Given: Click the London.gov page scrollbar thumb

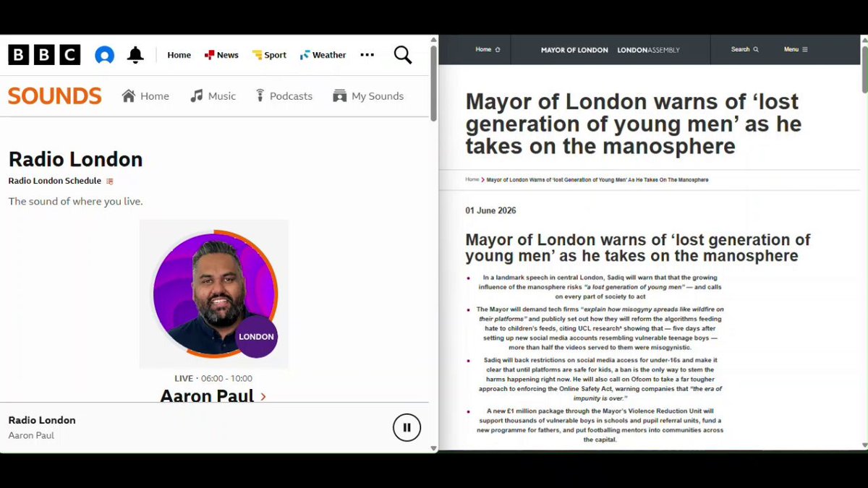Looking at the screenshot, I should (864, 68).
